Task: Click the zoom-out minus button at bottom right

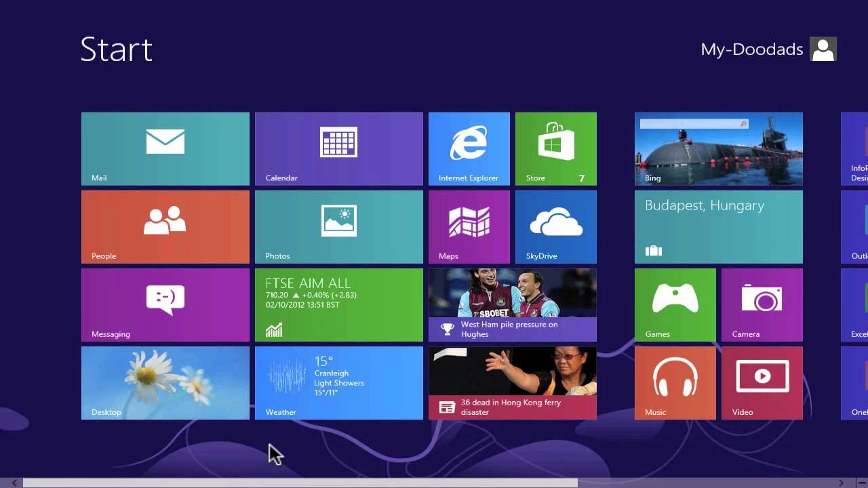Action: click(861, 483)
